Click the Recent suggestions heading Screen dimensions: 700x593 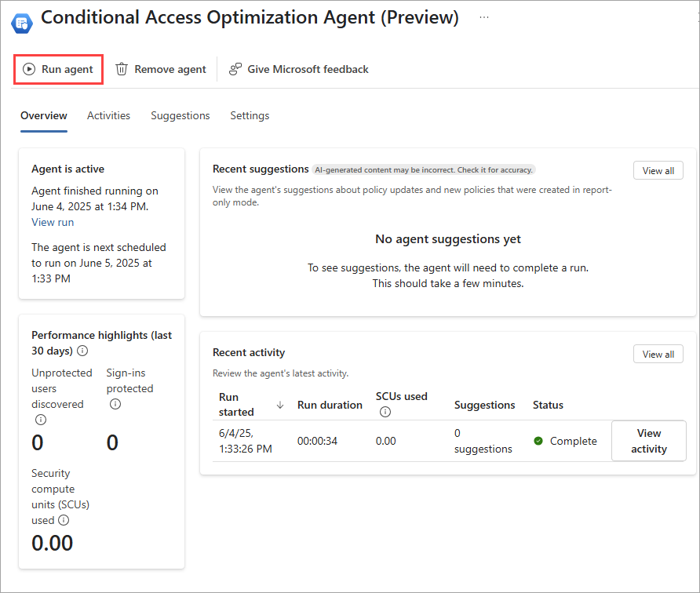coord(261,169)
